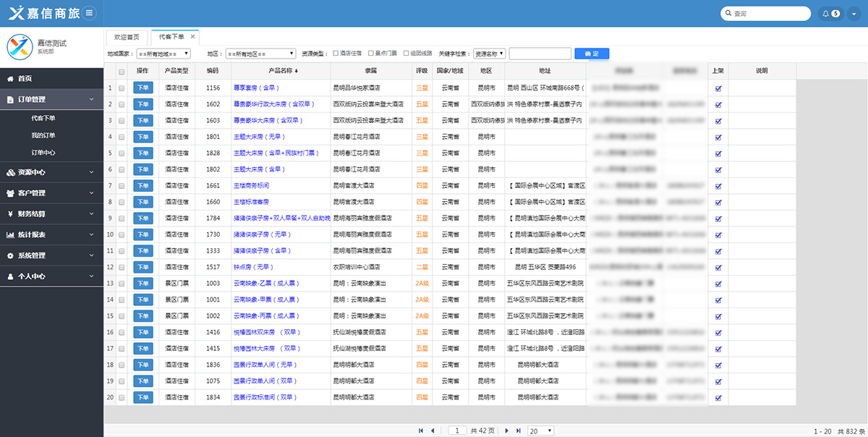This screenshot has height=437, width=868.
Task: Open product link 云南映象-乙票（成人票）
Action: (x=265, y=283)
